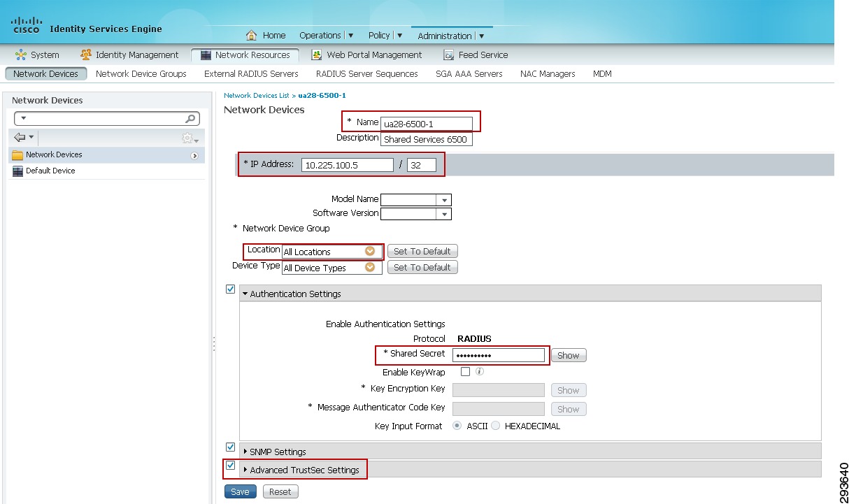Click the Web Portal Management icon
Viewport: 849px width, 504px height.
coord(317,55)
